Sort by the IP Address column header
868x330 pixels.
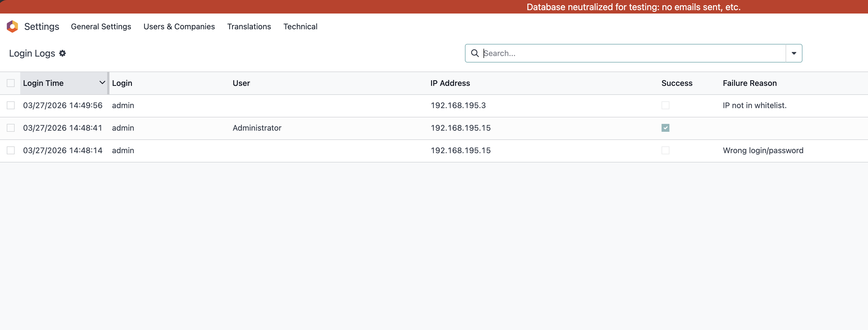tap(450, 83)
